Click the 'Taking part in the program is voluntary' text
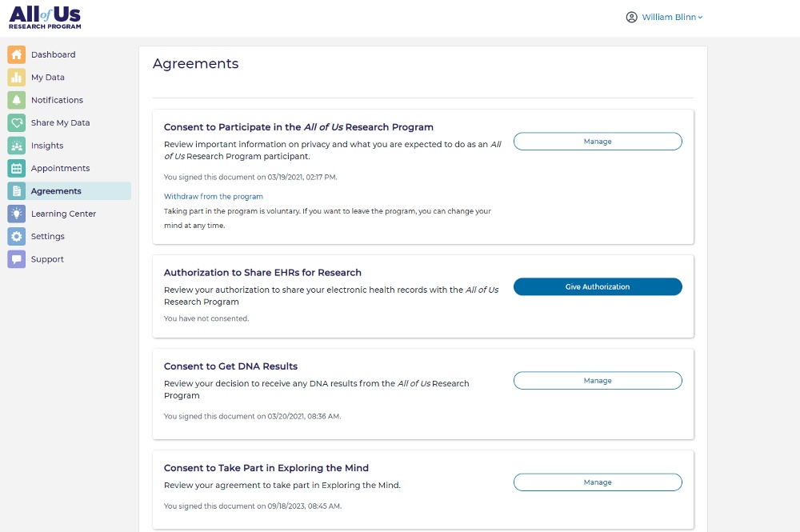Viewport: 800px width, 532px height. pyautogui.click(x=327, y=218)
